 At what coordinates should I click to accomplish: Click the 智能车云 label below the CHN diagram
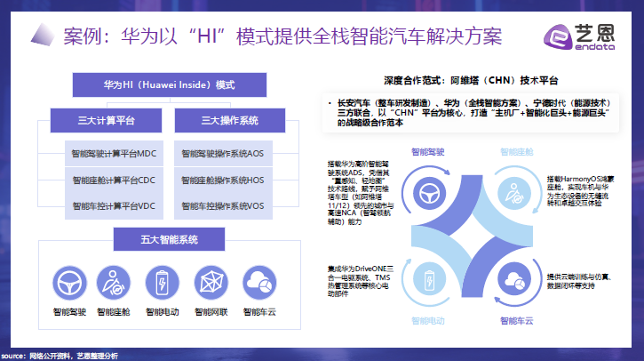tap(517, 321)
